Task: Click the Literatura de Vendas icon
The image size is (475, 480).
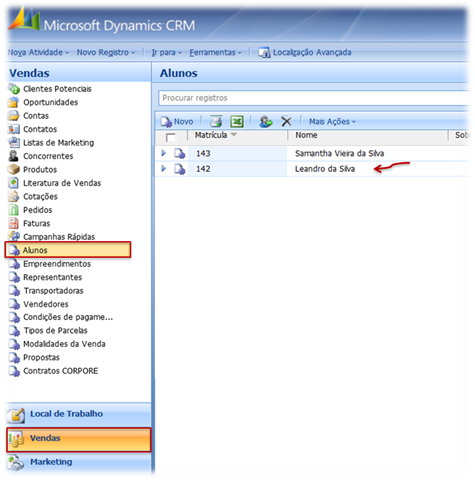Action: point(14,183)
